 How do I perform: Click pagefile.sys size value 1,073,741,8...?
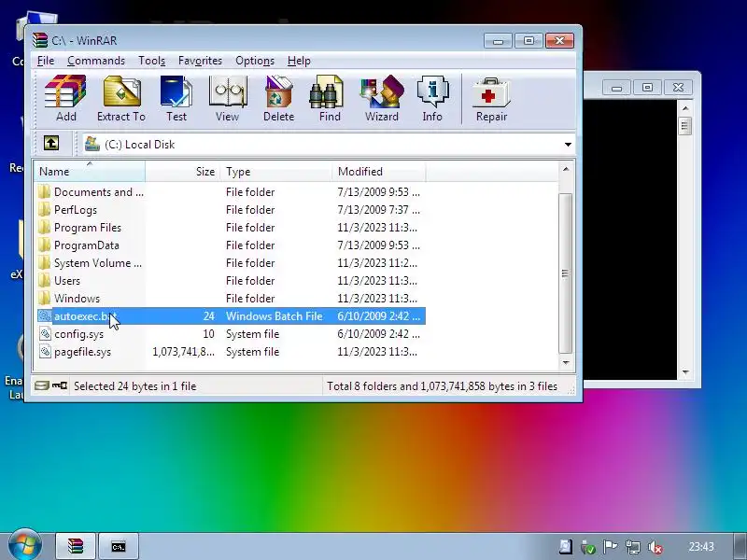(x=183, y=352)
